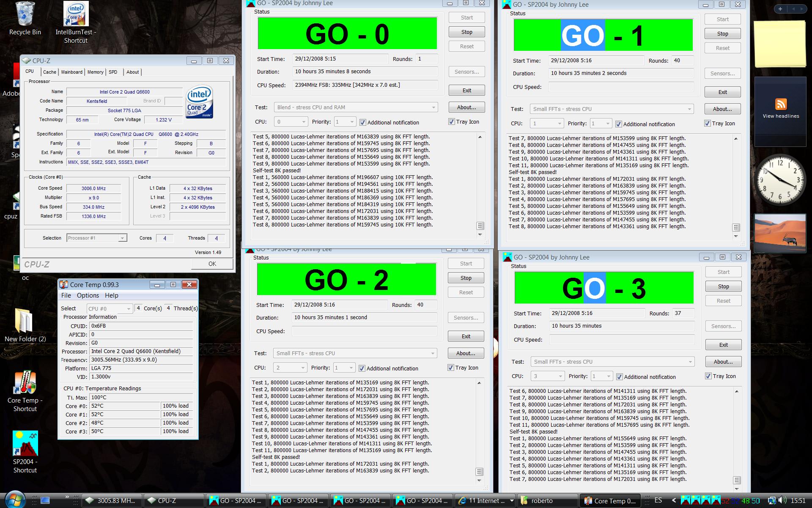Switch to CPU-Z taskbar button
Screen dimensions: 812x508
(x=173, y=500)
